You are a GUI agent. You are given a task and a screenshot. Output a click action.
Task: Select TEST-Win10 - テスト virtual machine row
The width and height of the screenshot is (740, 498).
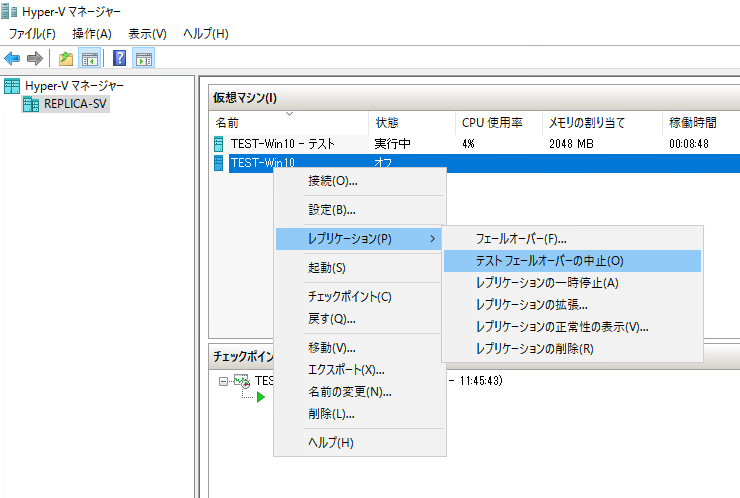[474, 143]
